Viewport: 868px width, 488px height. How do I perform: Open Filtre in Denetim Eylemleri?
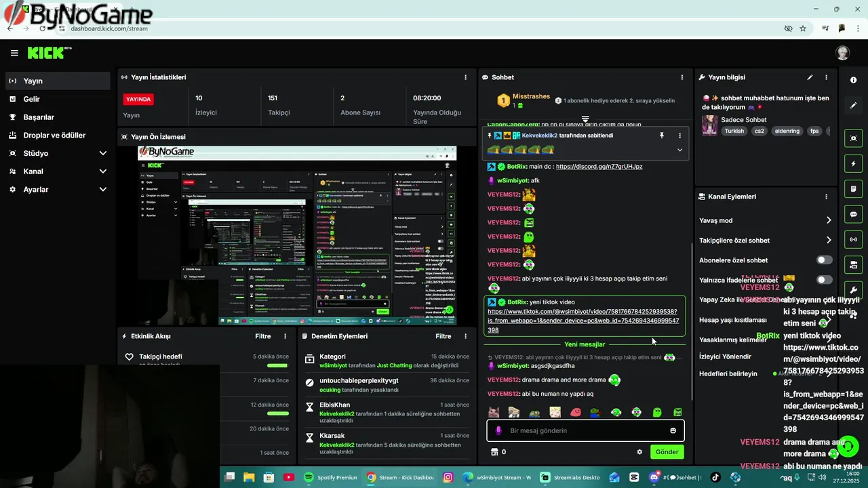(443, 336)
